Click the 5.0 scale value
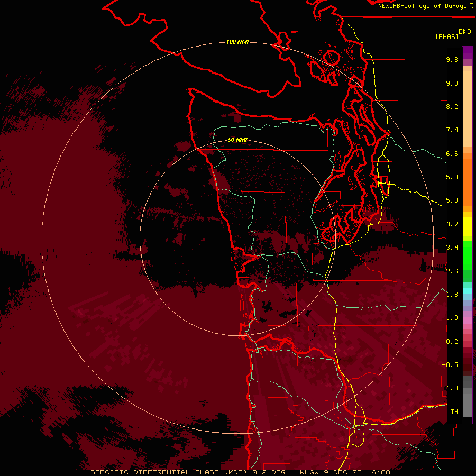The height and width of the screenshot is (476, 476). [452, 200]
